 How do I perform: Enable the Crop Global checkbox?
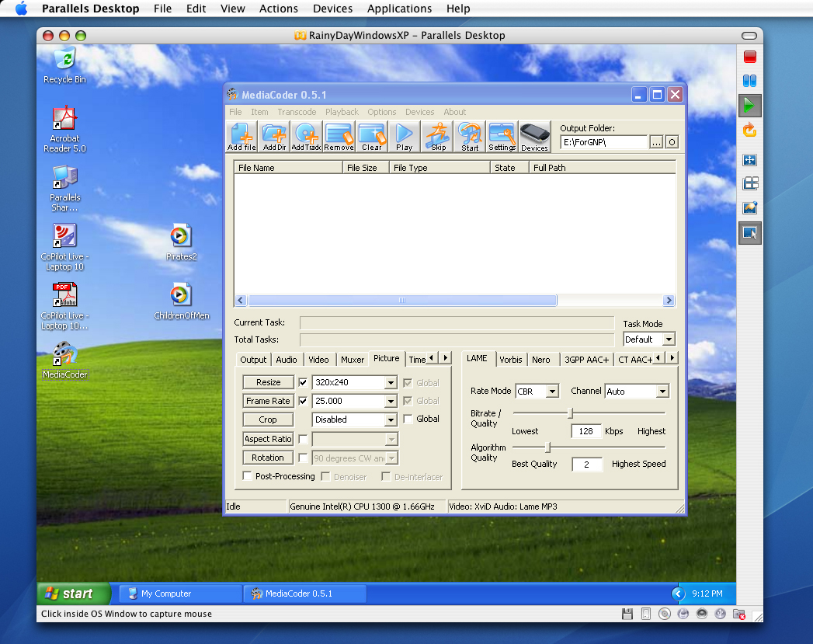[408, 419]
